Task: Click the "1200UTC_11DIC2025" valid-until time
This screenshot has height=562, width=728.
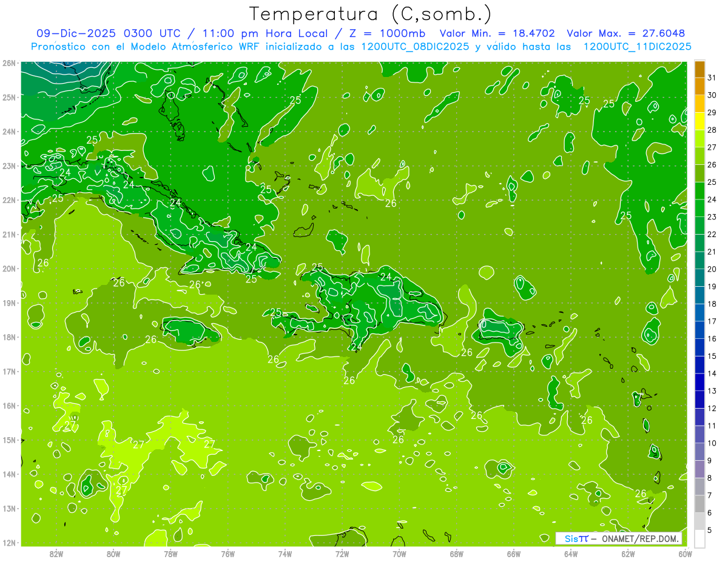Action: point(637,47)
